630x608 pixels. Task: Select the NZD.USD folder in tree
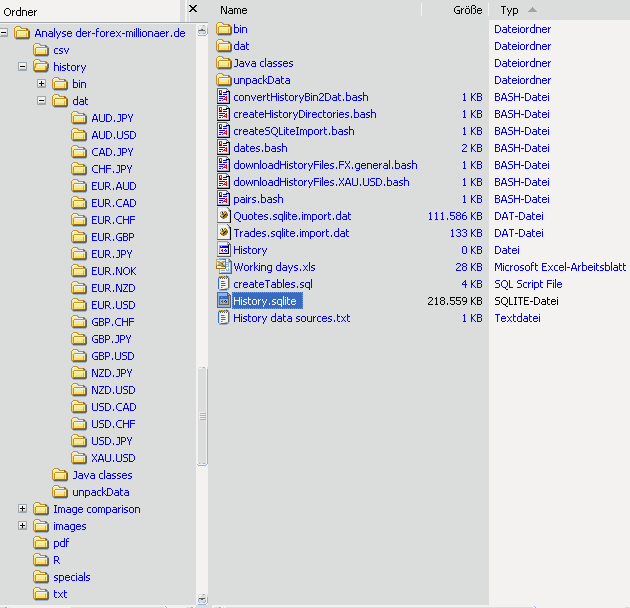pos(113,390)
